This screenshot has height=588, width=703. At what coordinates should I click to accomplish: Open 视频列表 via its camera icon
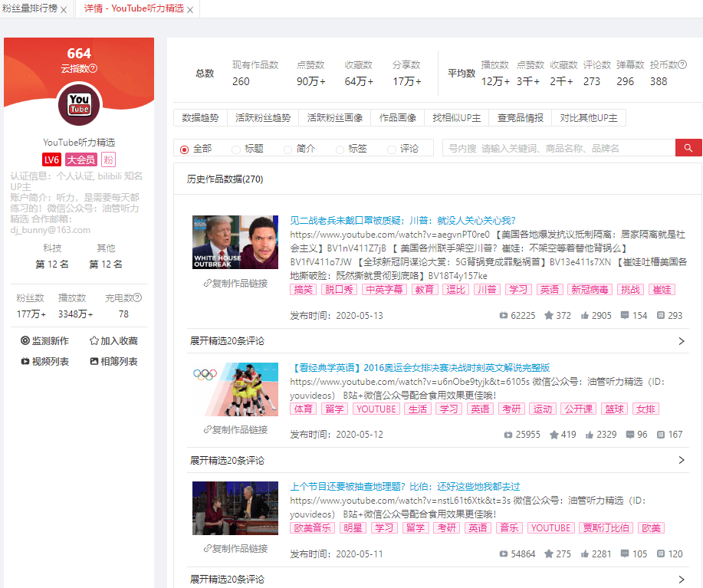click(x=25, y=361)
